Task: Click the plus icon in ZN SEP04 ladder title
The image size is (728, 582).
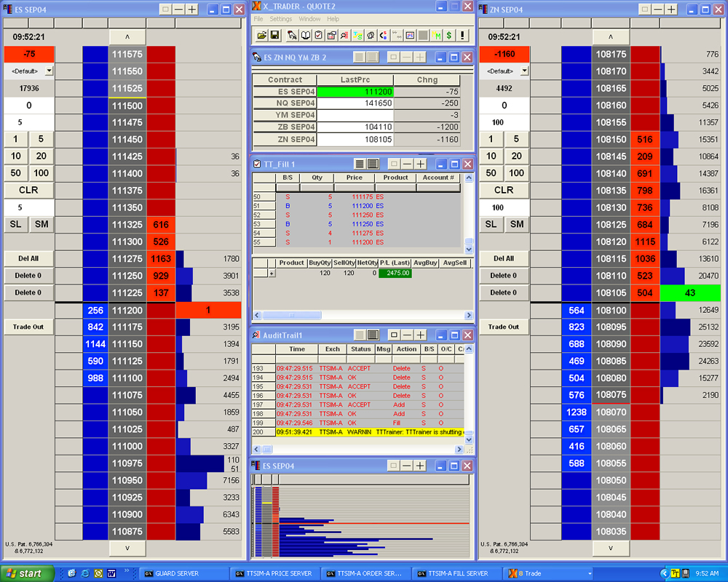Action: [671, 9]
